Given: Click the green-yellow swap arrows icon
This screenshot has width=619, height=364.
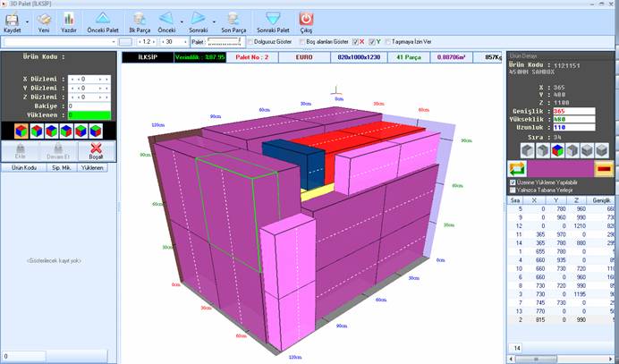Looking at the screenshot, I should (517, 168).
